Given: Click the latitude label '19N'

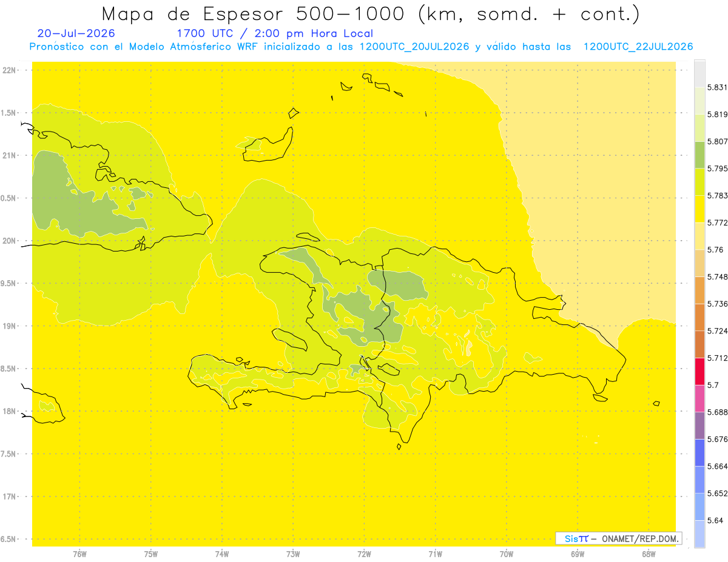Looking at the screenshot, I should pyautogui.click(x=9, y=326).
